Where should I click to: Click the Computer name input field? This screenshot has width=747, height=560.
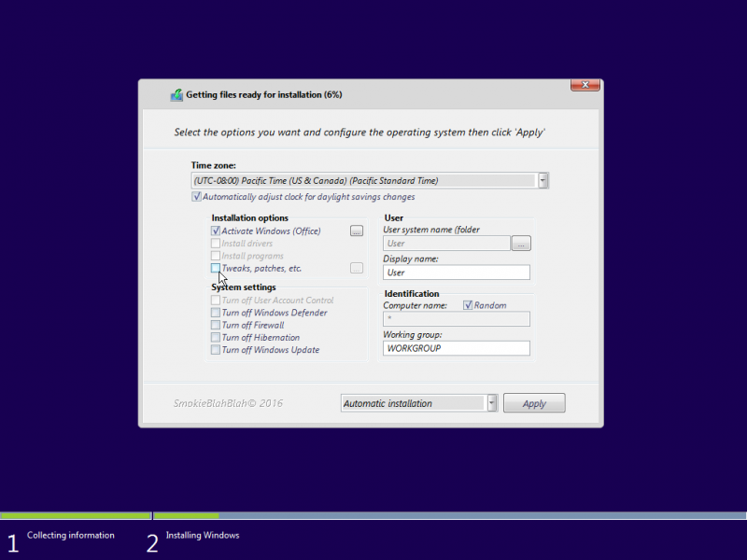click(x=457, y=318)
